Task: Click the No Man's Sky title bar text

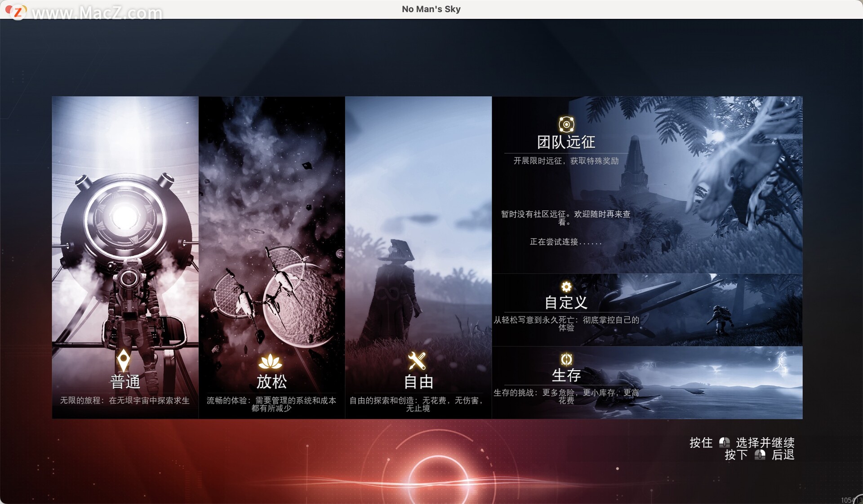Action: tap(431, 9)
